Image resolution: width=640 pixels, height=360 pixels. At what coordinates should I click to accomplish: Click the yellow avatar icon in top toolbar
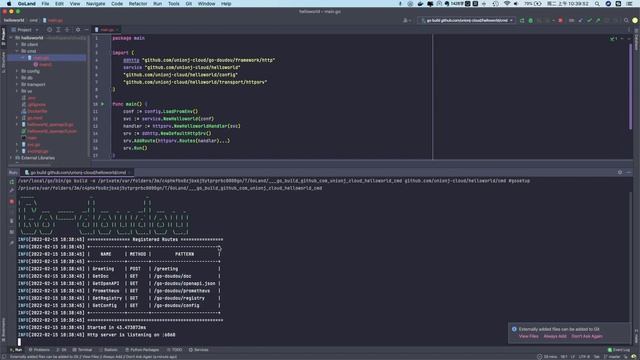pos(635,20)
